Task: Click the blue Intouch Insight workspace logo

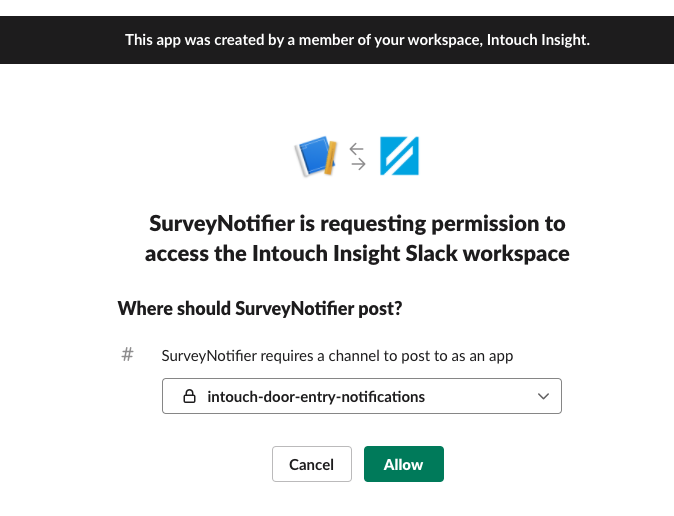Action: tap(399, 156)
